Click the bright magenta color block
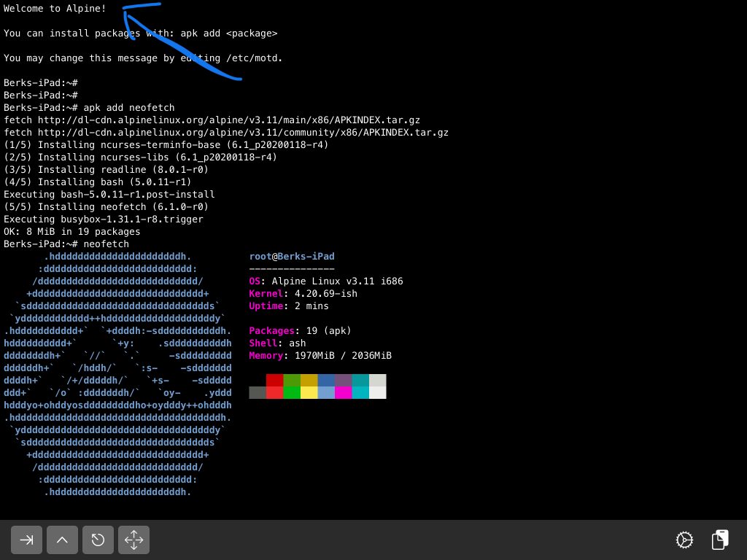The width and height of the screenshot is (747, 560). [344, 392]
